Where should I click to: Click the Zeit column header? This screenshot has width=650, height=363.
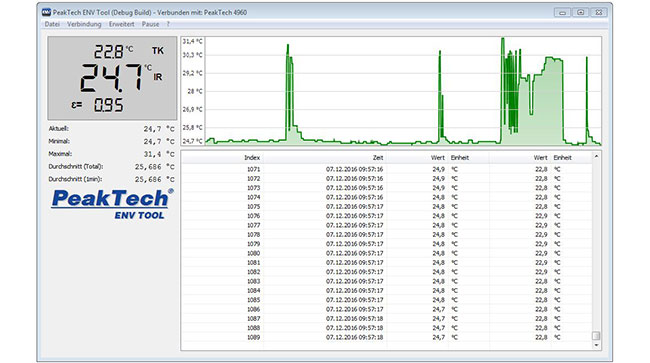click(324, 157)
